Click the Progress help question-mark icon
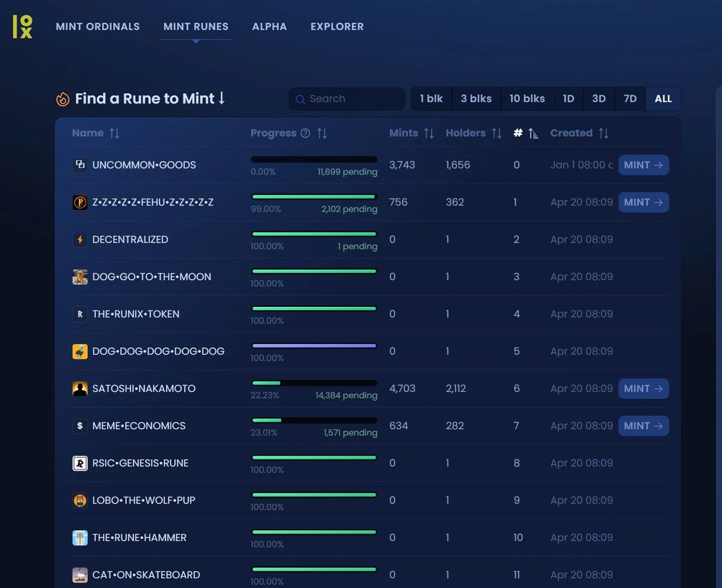 305,133
